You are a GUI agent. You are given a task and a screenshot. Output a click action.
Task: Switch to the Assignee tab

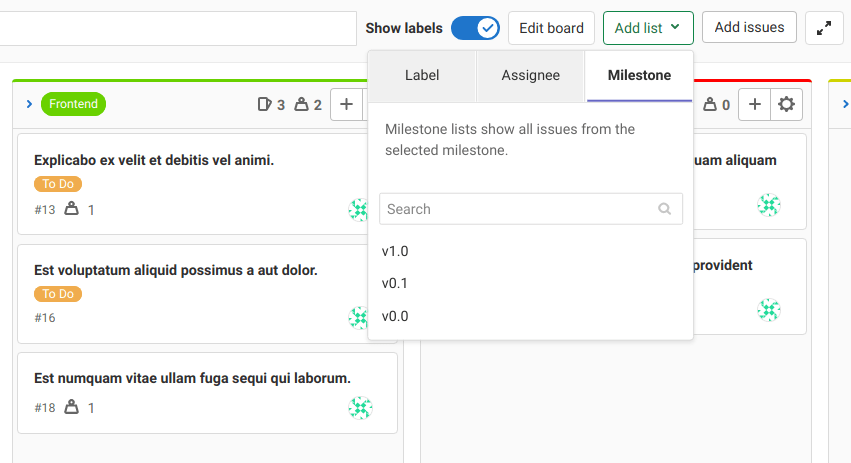pos(530,76)
